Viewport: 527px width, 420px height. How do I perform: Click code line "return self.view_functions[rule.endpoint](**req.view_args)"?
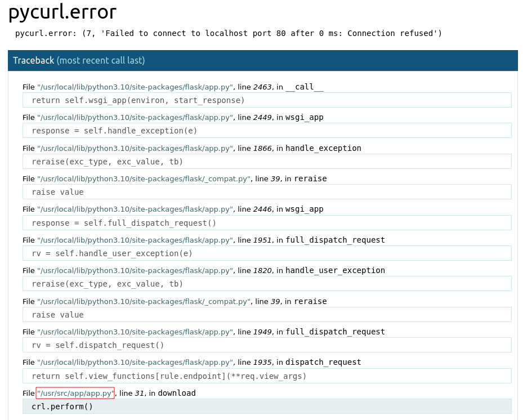267,376
